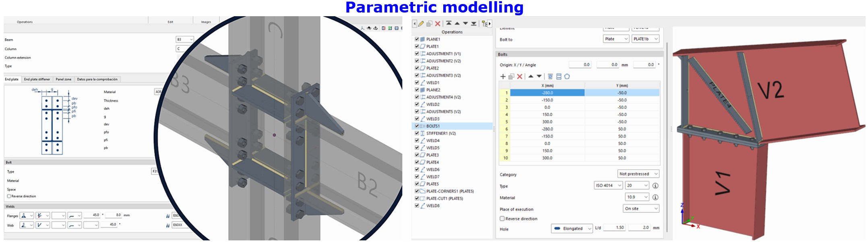Open the Material 10.9 dropdown
Image resolution: width=868 pixels, height=242 pixels.
[x=637, y=197]
